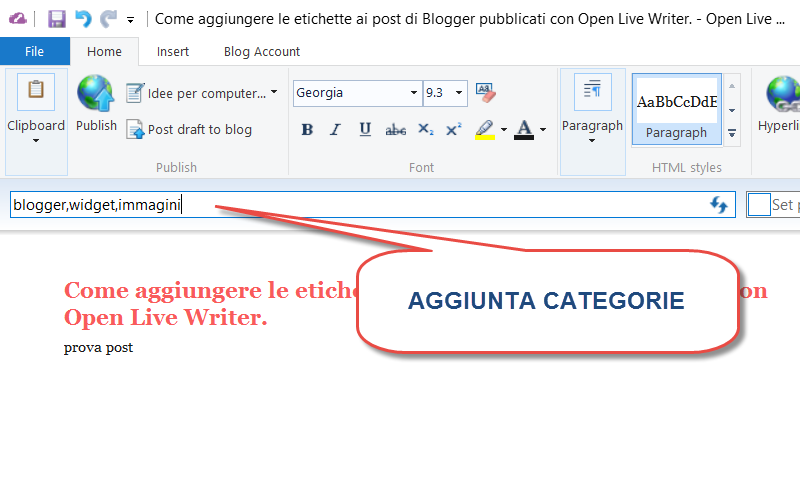Toggle Bold formatting
800x479 pixels.
(307, 130)
